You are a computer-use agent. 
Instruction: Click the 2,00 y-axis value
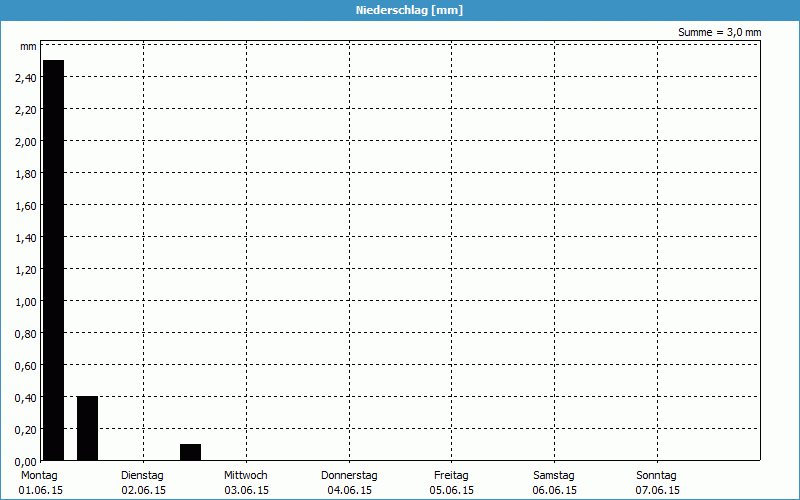(x=26, y=142)
